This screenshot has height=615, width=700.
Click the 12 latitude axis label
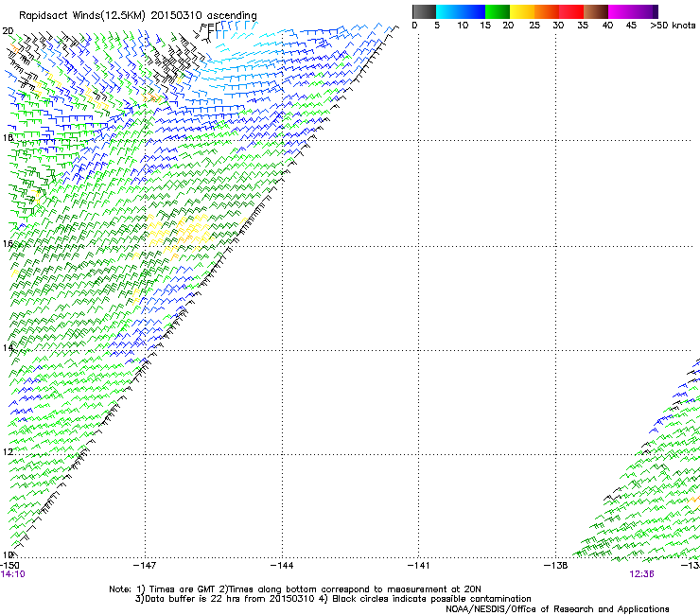point(8,452)
